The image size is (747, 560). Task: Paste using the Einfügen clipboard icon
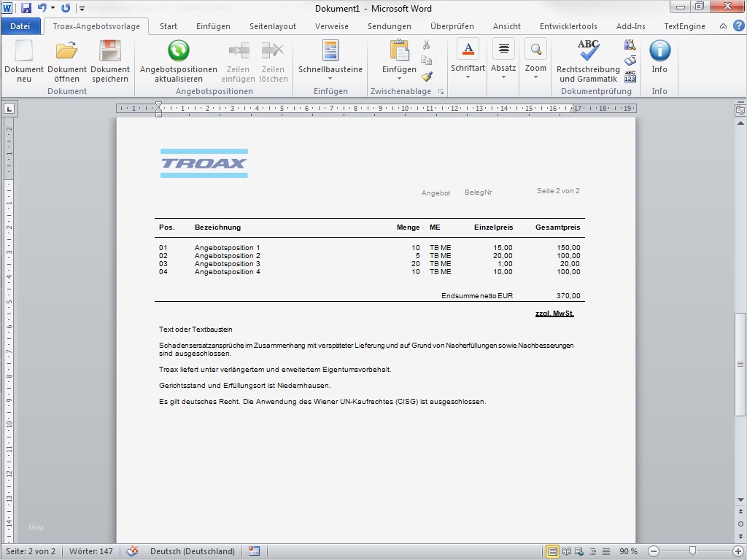(399, 52)
